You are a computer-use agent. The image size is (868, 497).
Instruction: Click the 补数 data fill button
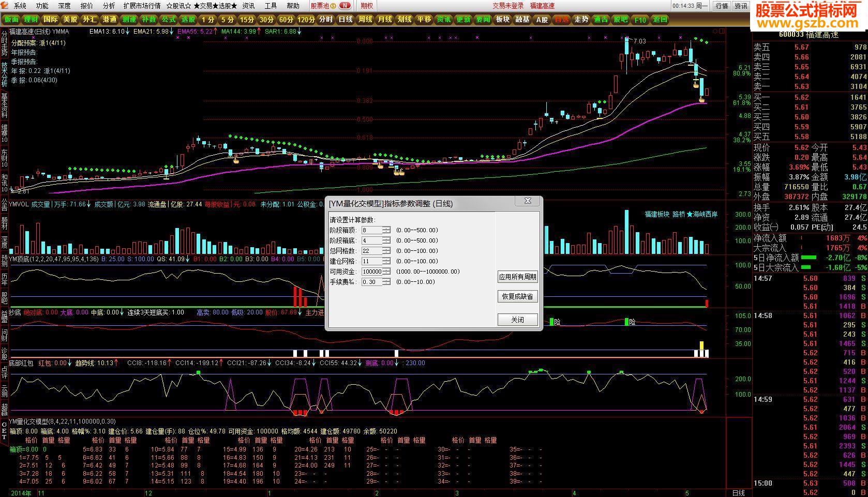(149, 20)
